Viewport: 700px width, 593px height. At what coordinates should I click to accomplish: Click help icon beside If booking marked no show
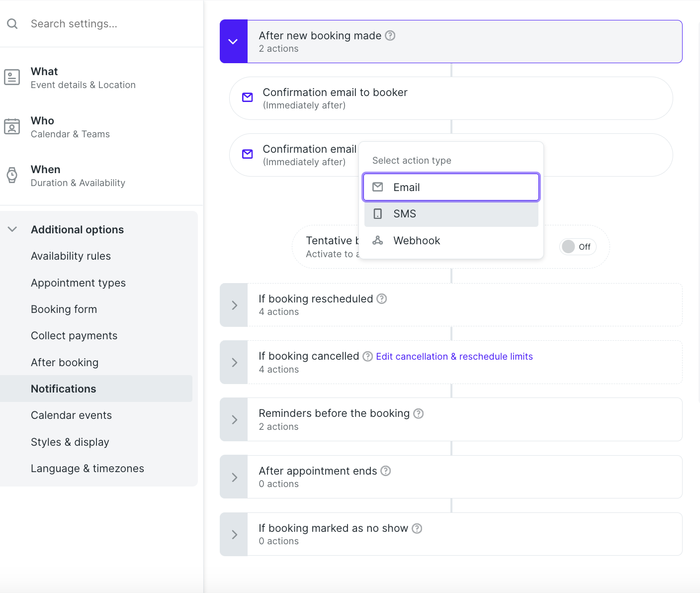[x=417, y=528]
